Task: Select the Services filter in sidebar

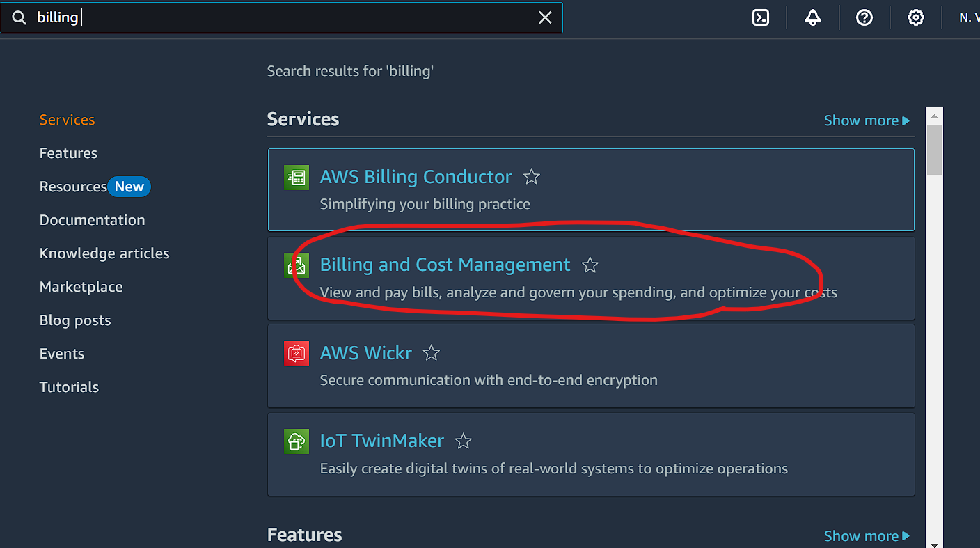Action: tap(67, 120)
